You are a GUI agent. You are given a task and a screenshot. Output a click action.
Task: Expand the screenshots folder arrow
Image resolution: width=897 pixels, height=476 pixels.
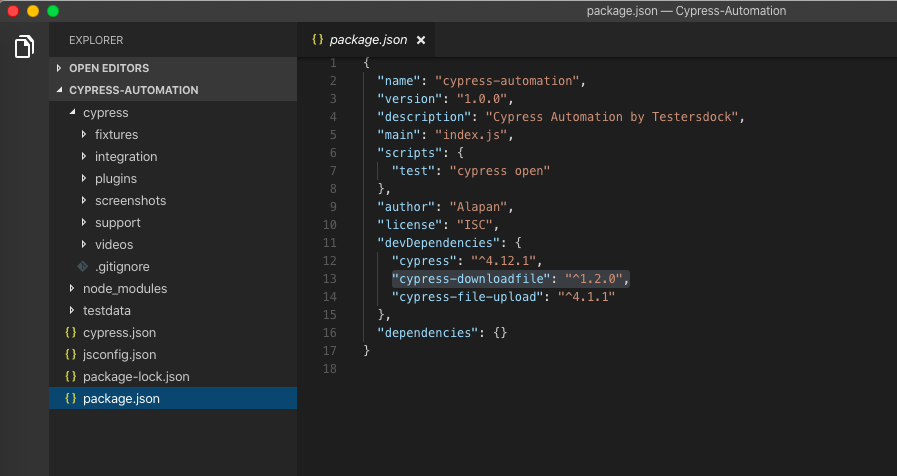84,200
